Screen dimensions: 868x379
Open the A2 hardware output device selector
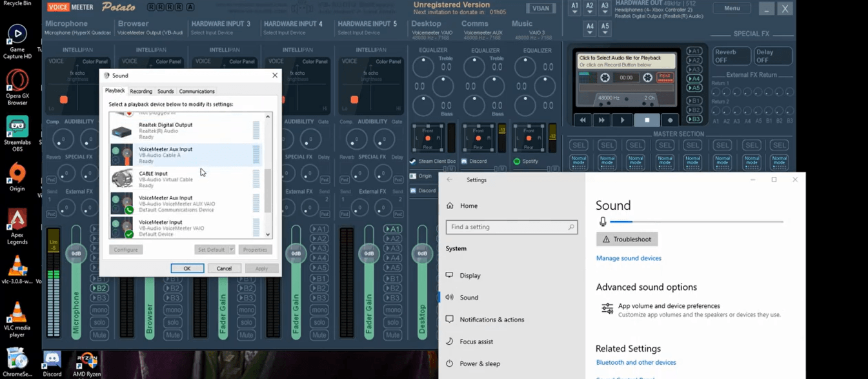(x=590, y=8)
